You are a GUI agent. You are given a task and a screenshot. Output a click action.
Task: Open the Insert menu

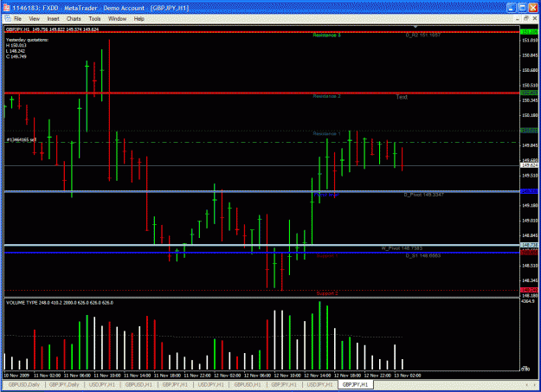click(x=53, y=19)
